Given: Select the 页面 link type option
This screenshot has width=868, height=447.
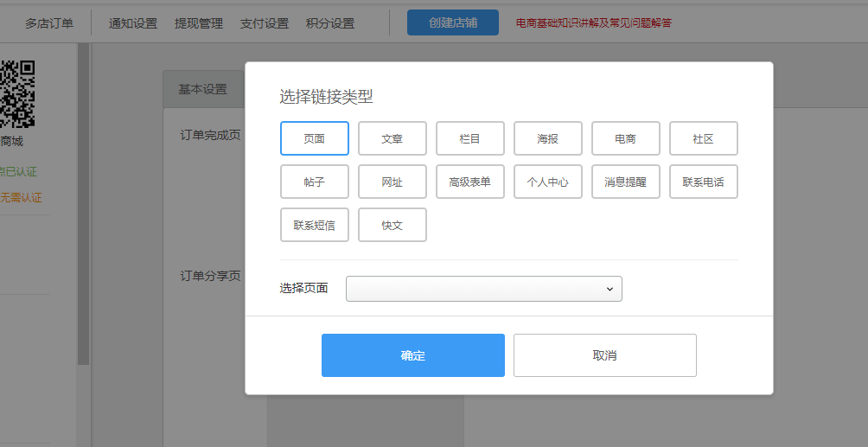Looking at the screenshot, I should coord(315,138).
